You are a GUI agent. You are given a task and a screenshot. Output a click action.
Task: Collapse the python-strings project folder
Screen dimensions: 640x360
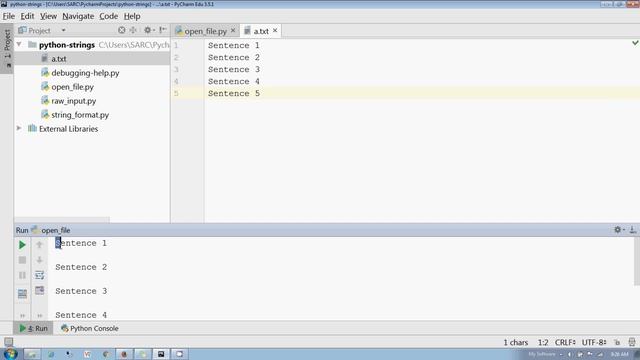19,44
